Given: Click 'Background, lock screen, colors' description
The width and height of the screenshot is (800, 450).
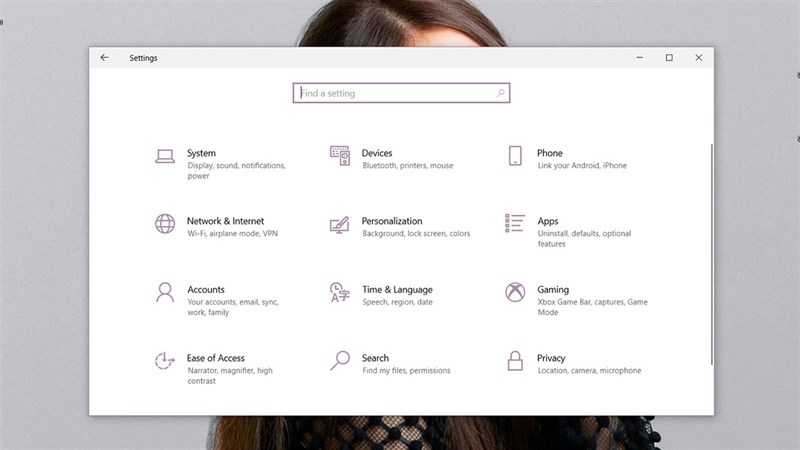Looking at the screenshot, I should [416, 234].
